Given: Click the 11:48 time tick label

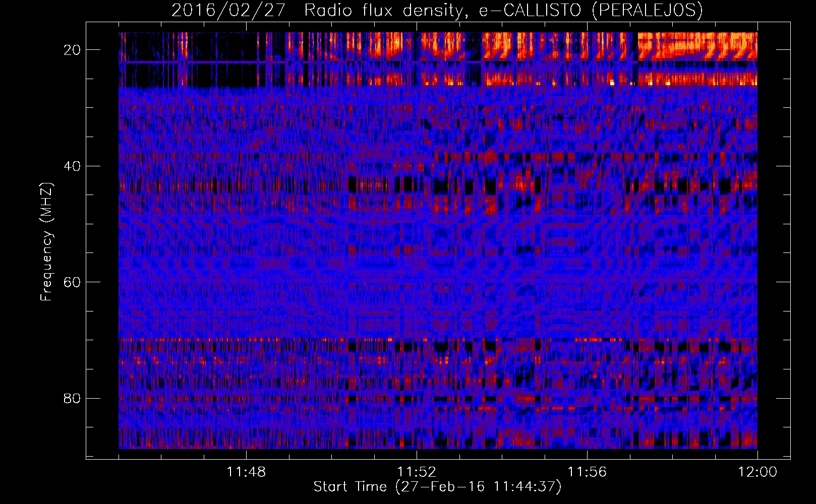Looking at the screenshot, I should coord(246,472).
